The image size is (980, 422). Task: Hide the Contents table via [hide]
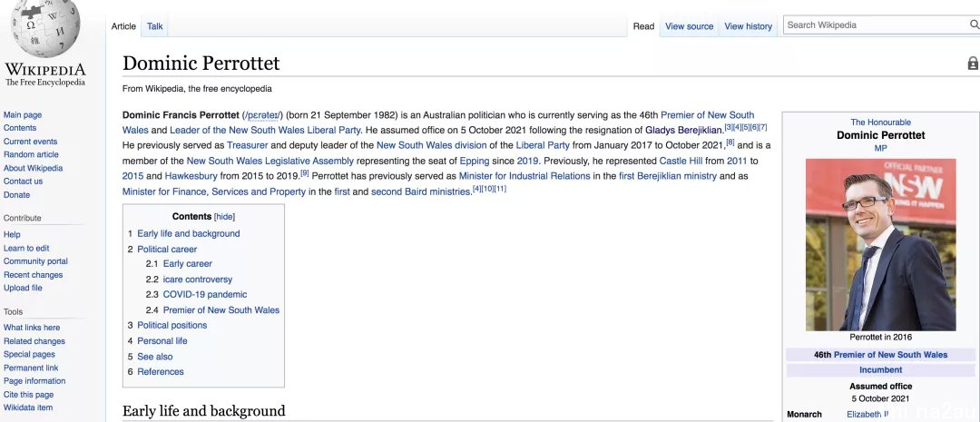224,217
